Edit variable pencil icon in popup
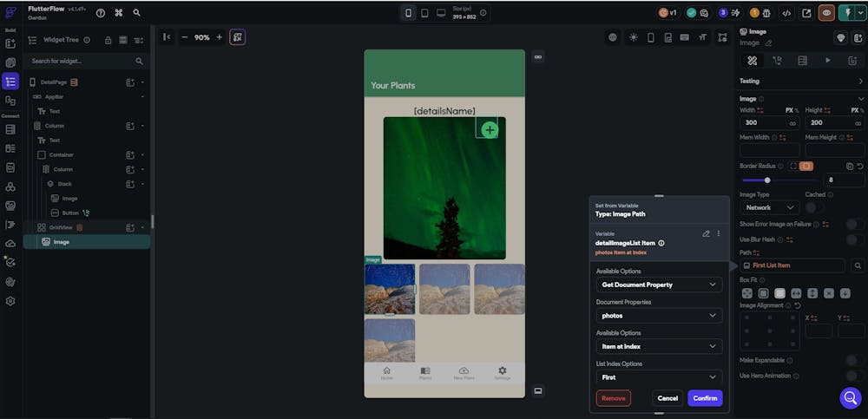868x419 pixels. pos(706,233)
